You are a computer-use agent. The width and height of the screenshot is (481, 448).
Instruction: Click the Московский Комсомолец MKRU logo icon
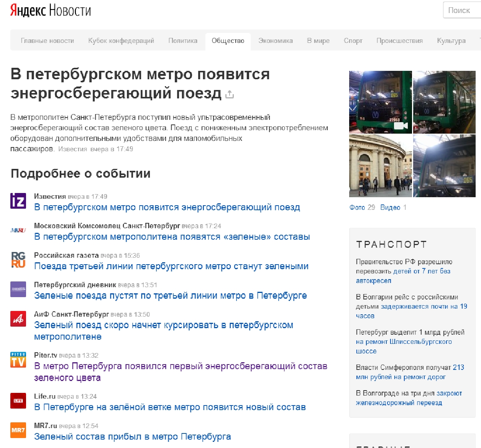pyautogui.click(x=18, y=230)
